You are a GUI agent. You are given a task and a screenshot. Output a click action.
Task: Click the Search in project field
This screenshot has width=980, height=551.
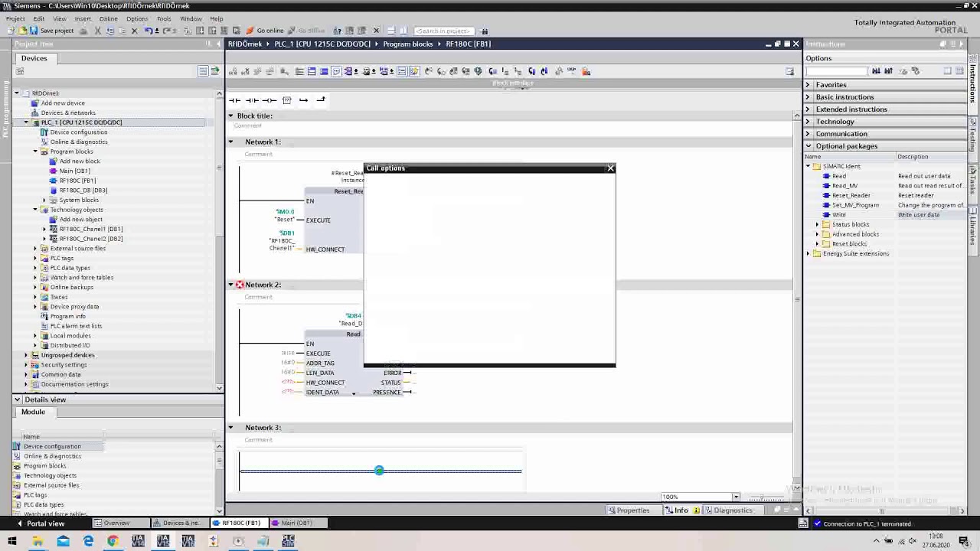point(443,31)
